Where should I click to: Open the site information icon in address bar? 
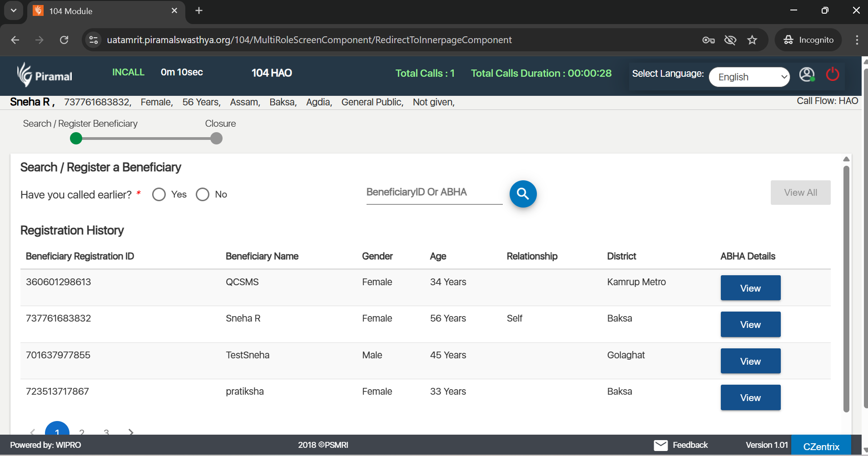point(94,40)
